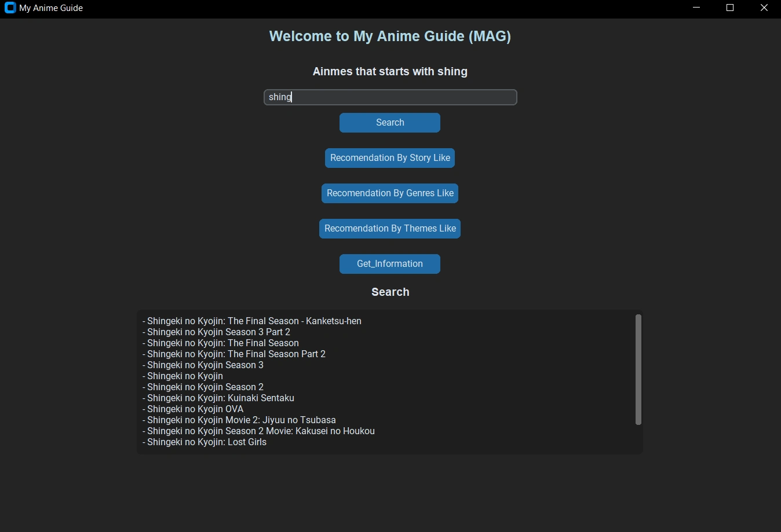Click the 'Search' results heading label
Viewport: 781px width, 532px height.
coord(390,292)
